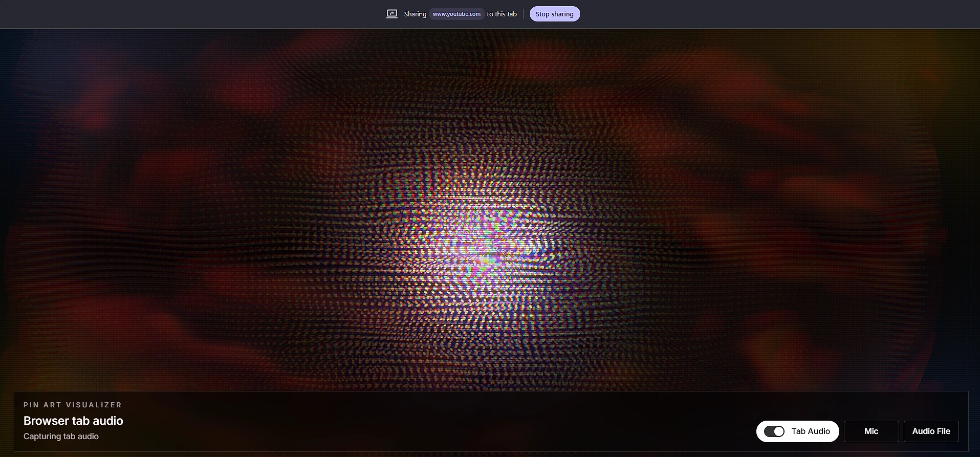Stop sharing the YouTube tab
980x457 pixels.
coord(555,14)
